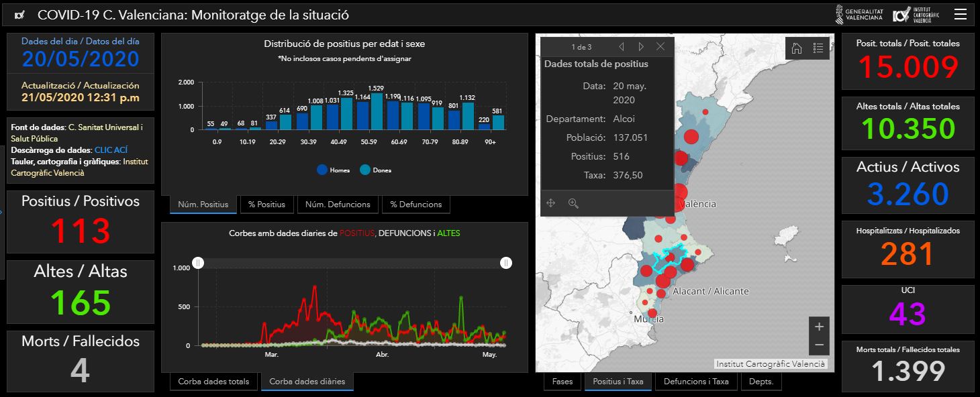Show the Defuncions i Taxa map

click(x=696, y=382)
